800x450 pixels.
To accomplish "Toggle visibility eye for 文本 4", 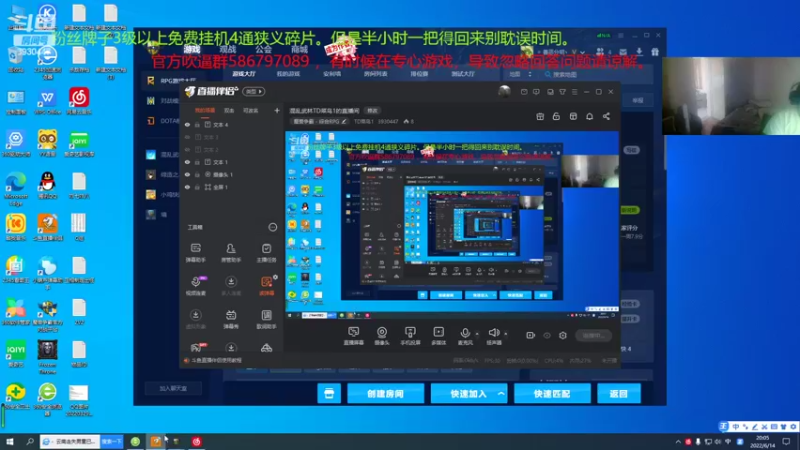I will (187, 124).
